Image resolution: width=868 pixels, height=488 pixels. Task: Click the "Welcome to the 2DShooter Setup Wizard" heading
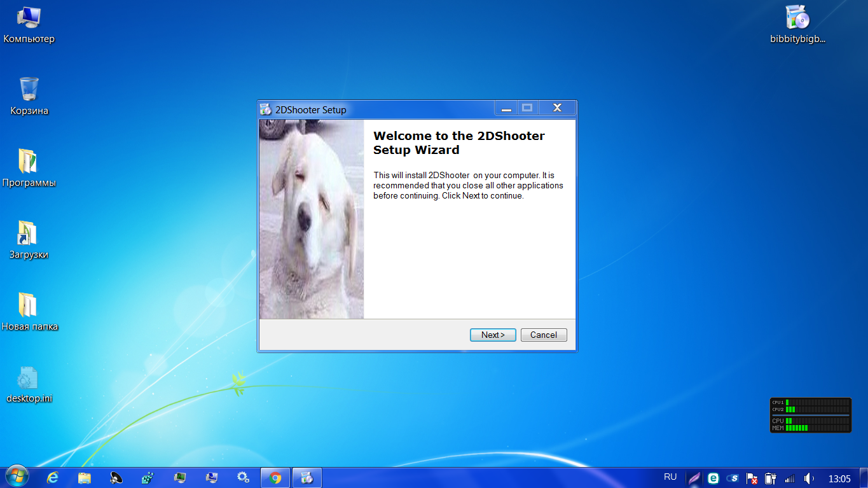coord(459,143)
